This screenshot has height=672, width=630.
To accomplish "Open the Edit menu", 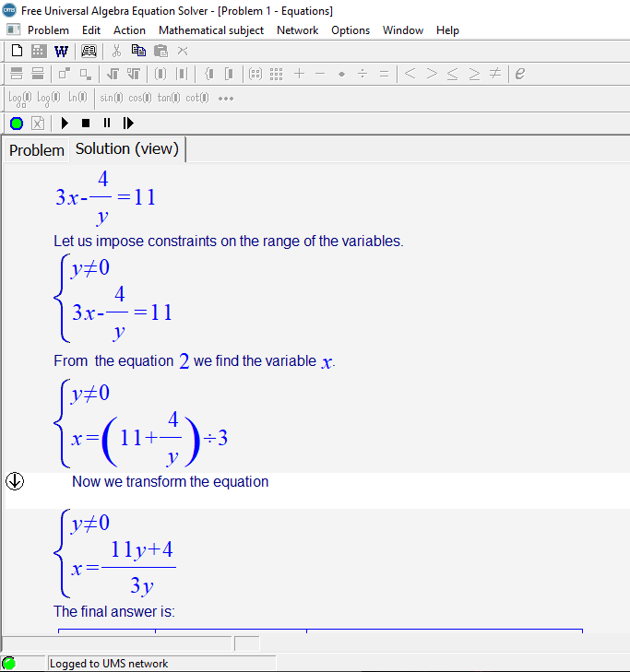I will (91, 30).
